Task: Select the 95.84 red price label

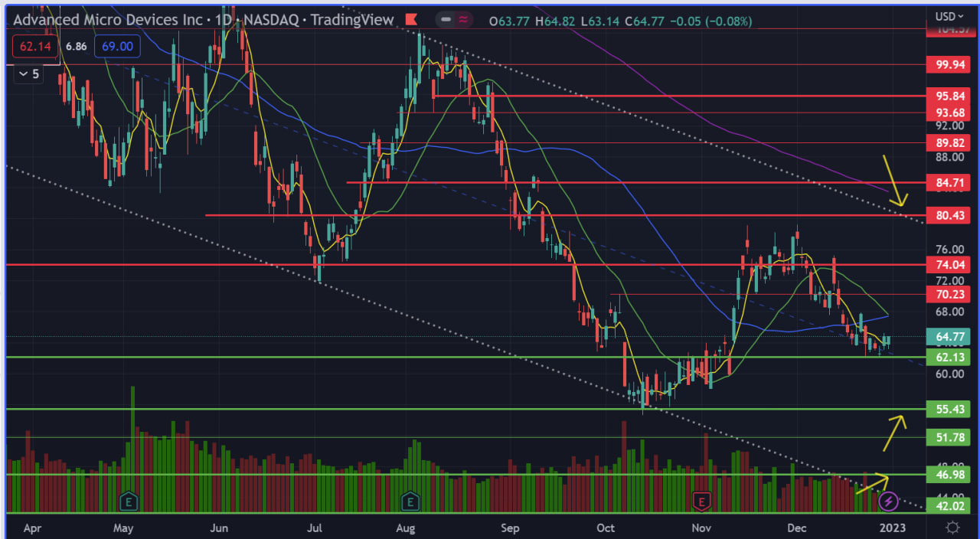Action: click(948, 96)
